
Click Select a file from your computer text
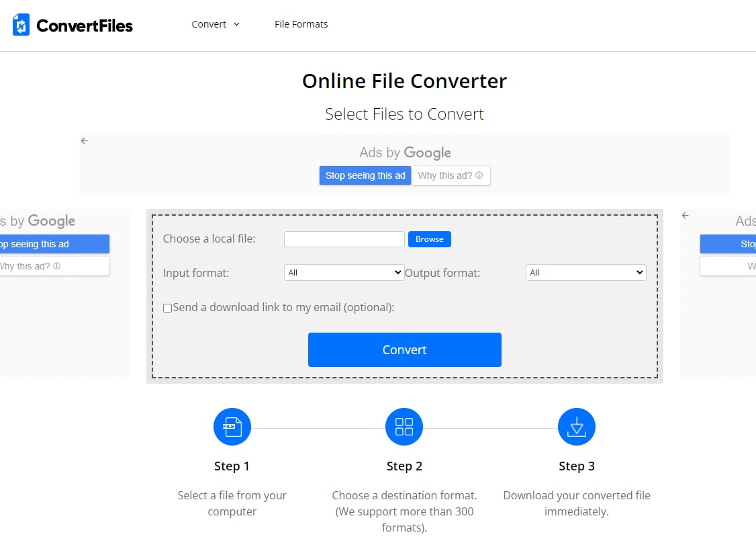(232, 503)
